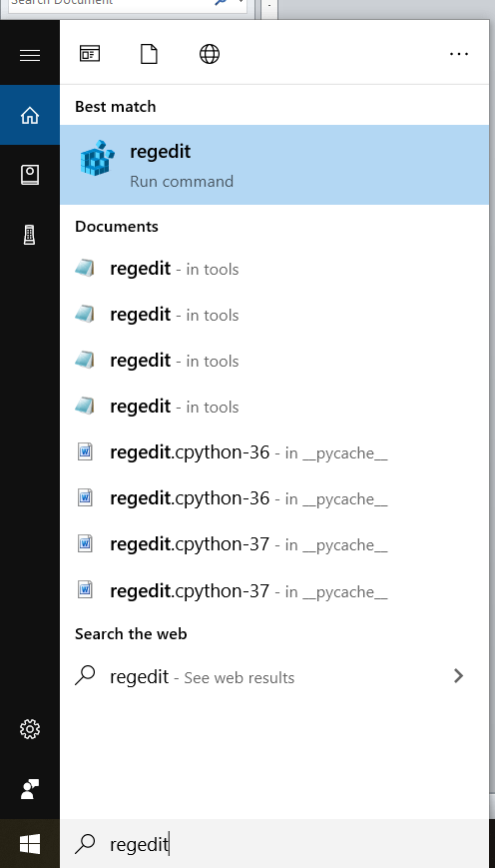The height and width of the screenshot is (868, 495).
Task: Open the last regedit.cpython-37 file
Action: [x=274, y=591]
